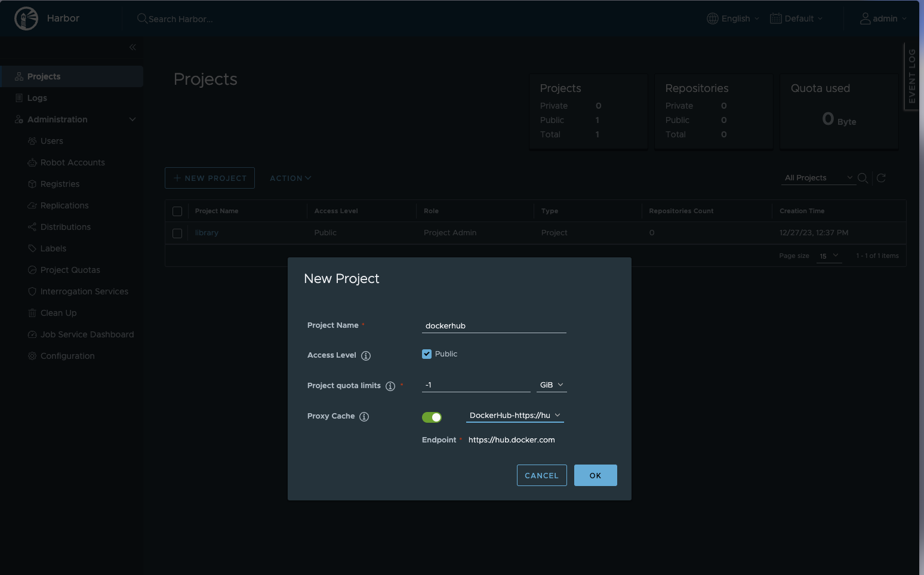Click the Endpoint value https://hub.docker.com
The height and width of the screenshot is (575, 924).
point(512,440)
